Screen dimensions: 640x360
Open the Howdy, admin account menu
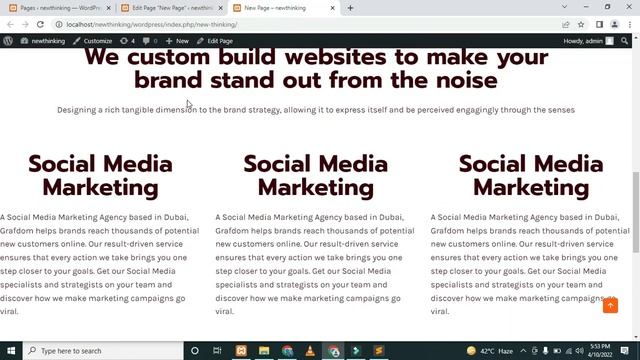tap(589, 41)
